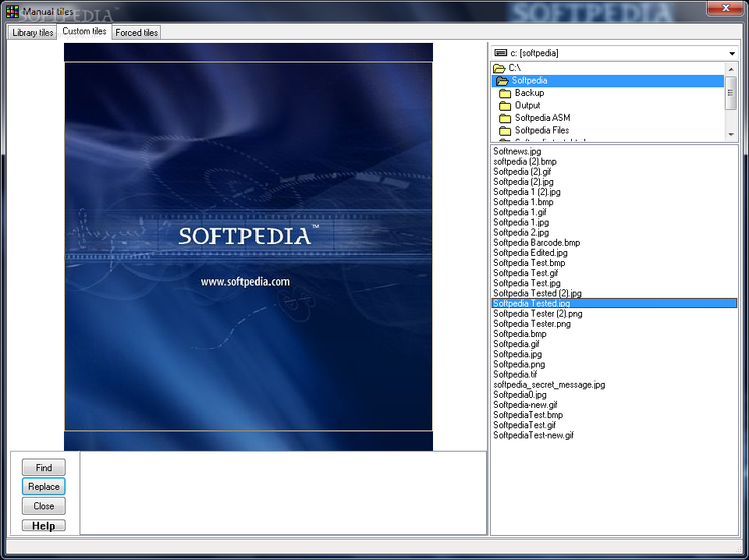
Task: Select highlighted file Softpedia Tested.jpg
Action: 614,303
